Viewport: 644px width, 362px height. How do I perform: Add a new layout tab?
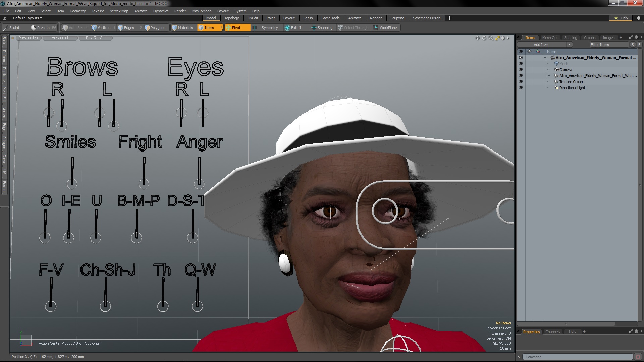point(450,18)
